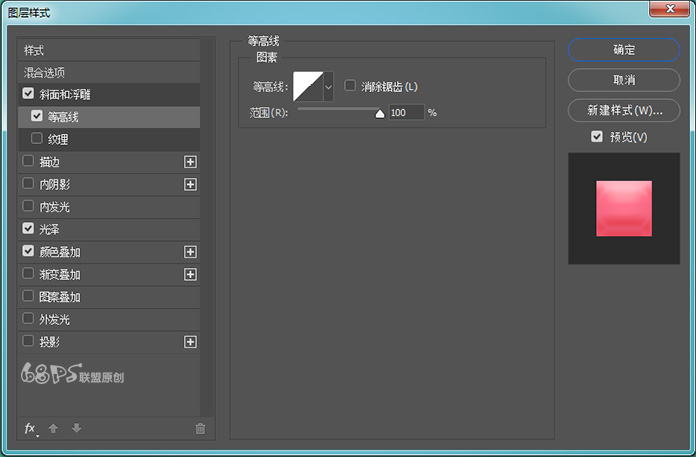Disable the 颜色叠加 checkbox
This screenshot has height=457, width=696.
click(28, 251)
